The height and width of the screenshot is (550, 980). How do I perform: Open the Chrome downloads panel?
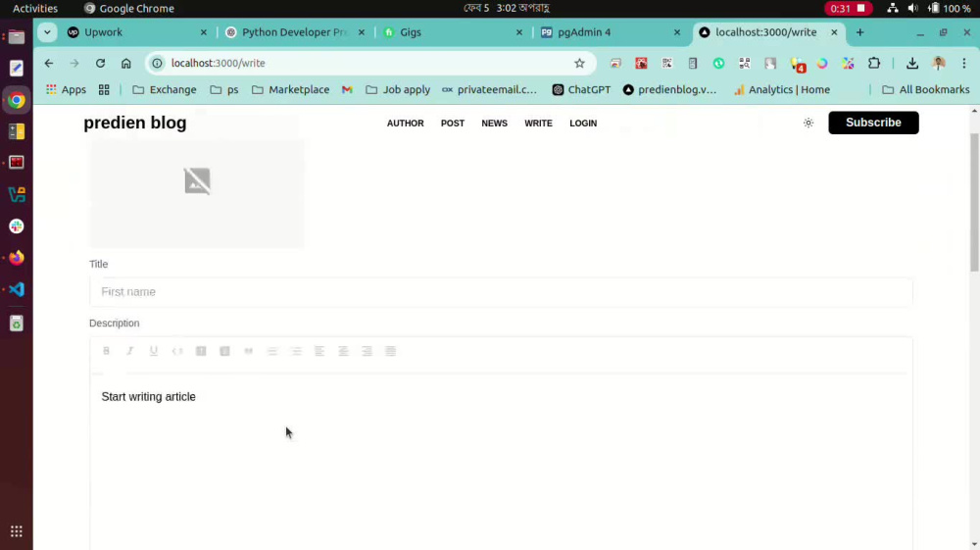(912, 63)
